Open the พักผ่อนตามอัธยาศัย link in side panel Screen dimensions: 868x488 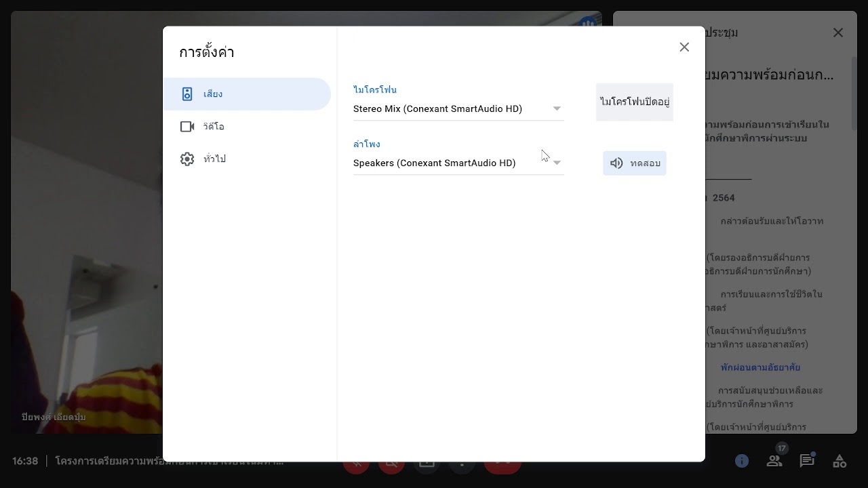pos(760,367)
